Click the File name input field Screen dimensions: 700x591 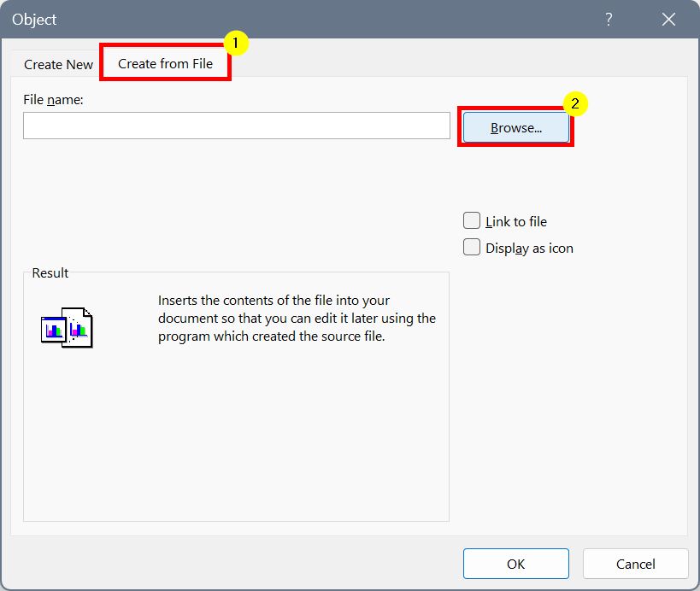237,126
